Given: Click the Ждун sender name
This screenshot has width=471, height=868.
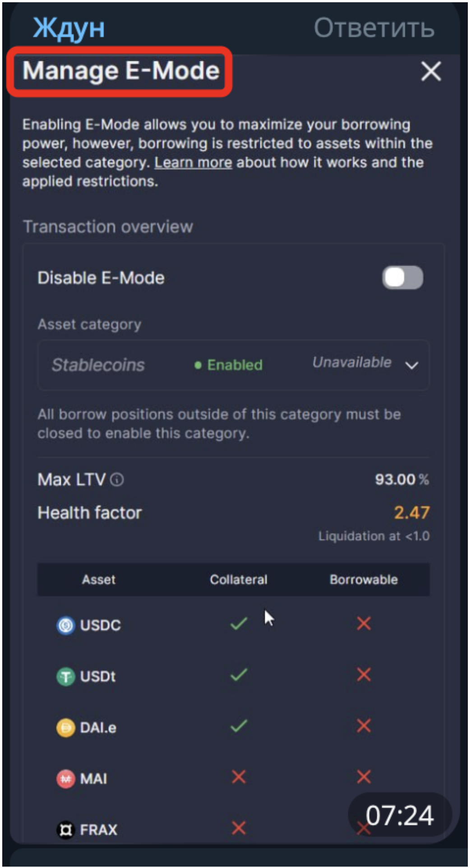Looking at the screenshot, I should [69, 28].
